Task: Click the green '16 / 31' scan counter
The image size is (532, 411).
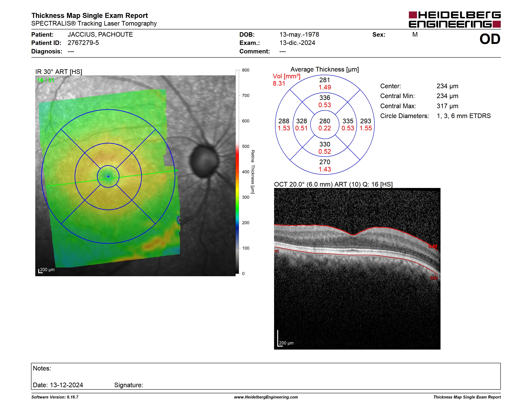Action: tap(46, 80)
